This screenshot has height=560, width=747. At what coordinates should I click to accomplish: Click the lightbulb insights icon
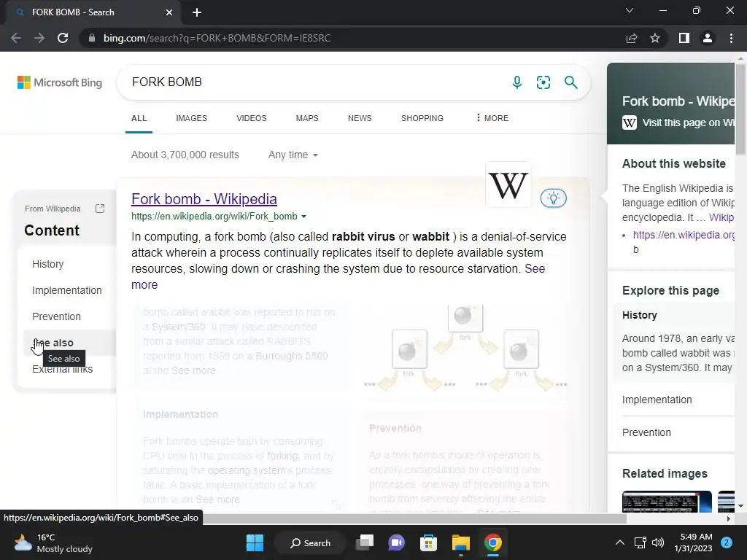pos(553,198)
